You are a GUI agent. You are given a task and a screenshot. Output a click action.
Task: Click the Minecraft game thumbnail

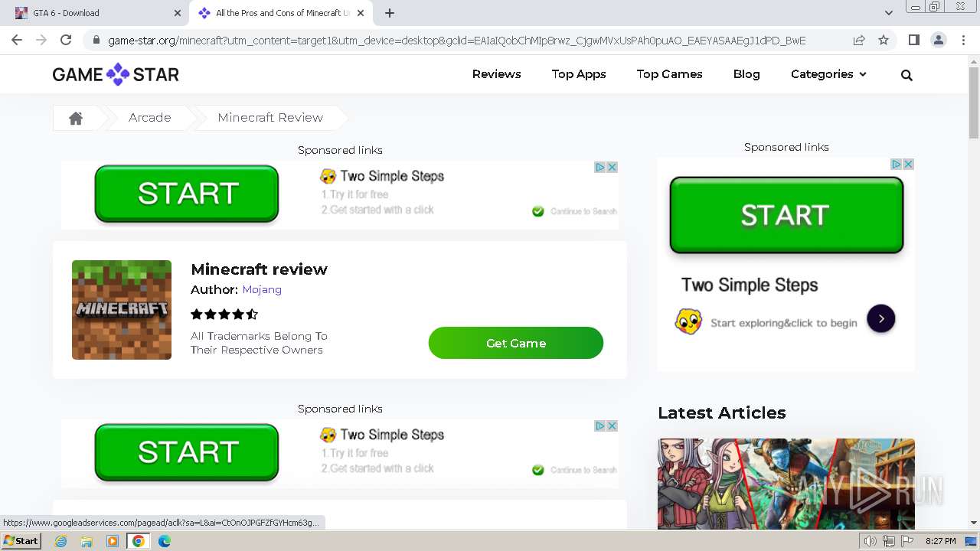pos(122,310)
